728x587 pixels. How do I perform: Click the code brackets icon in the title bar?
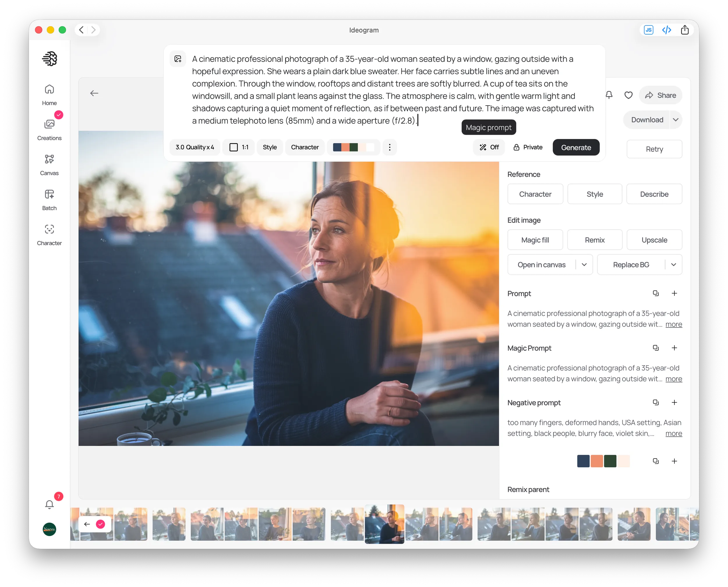click(667, 30)
